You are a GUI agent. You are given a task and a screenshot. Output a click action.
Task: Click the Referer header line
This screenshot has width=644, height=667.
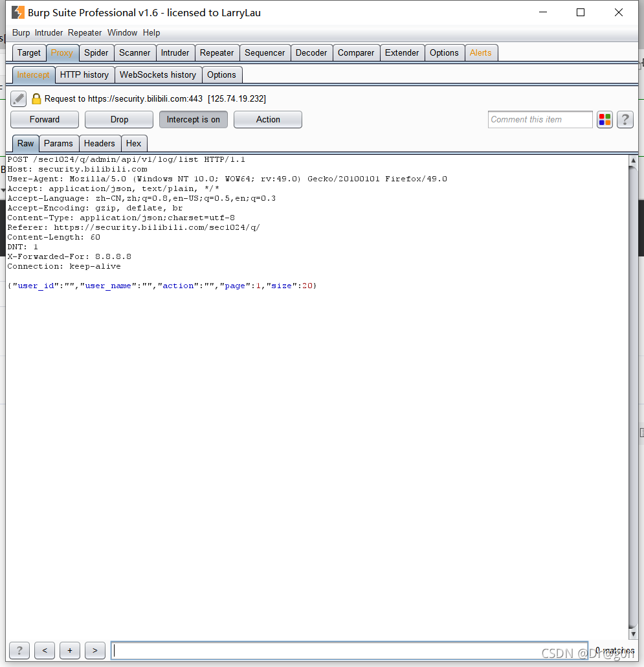[133, 227]
